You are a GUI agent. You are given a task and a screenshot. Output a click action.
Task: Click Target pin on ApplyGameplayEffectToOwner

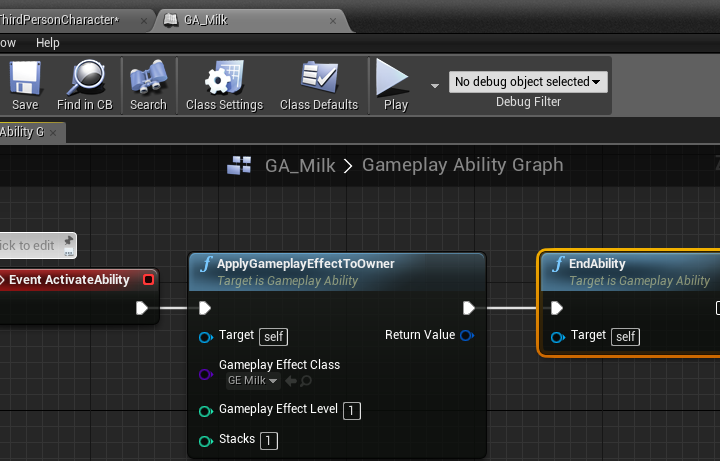pyautogui.click(x=206, y=337)
